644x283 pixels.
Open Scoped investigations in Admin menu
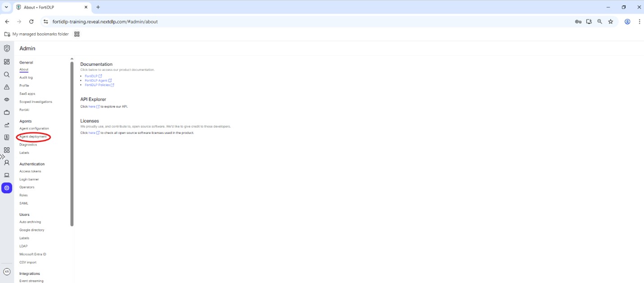pos(36,102)
